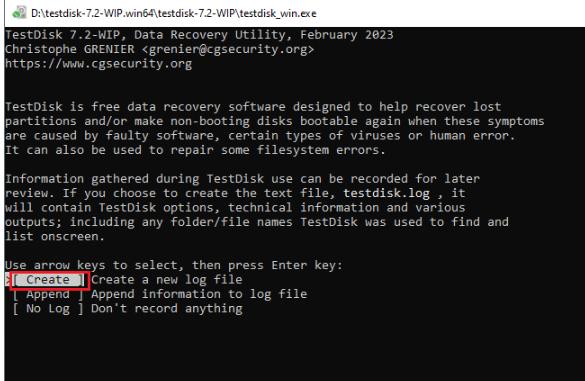Click the "Create a new log file" description
This screenshot has width=585, height=381.
(x=167, y=280)
